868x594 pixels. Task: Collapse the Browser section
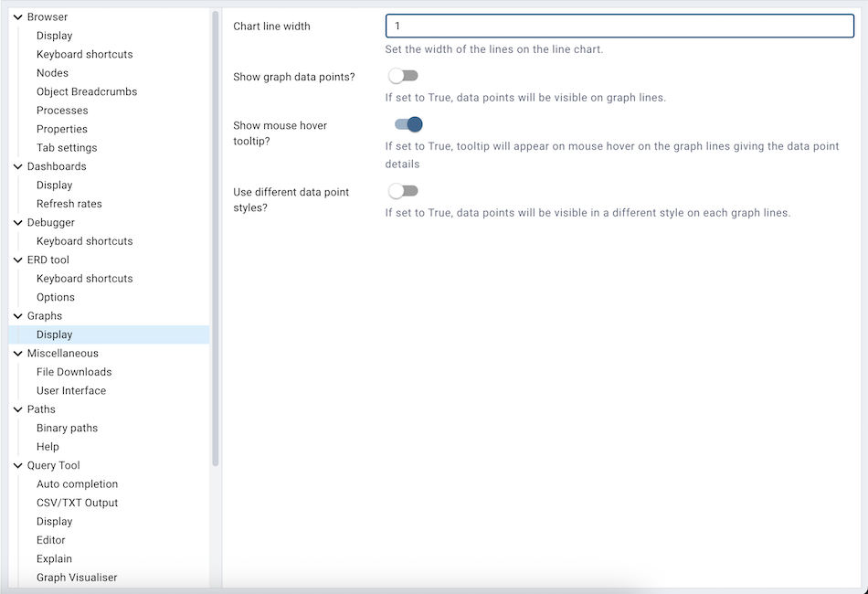pos(16,16)
